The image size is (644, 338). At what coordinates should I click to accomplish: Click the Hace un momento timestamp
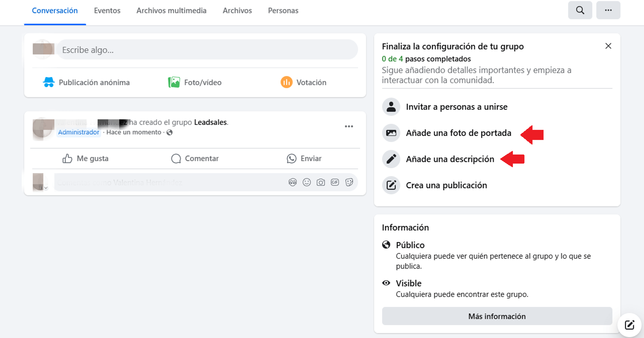click(x=134, y=132)
